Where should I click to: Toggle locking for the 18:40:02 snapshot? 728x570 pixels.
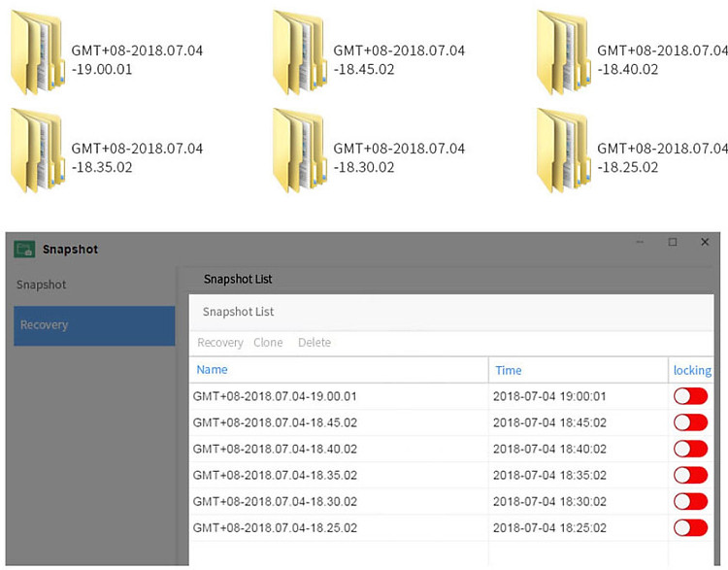pyautogui.click(x=690, y=449)
